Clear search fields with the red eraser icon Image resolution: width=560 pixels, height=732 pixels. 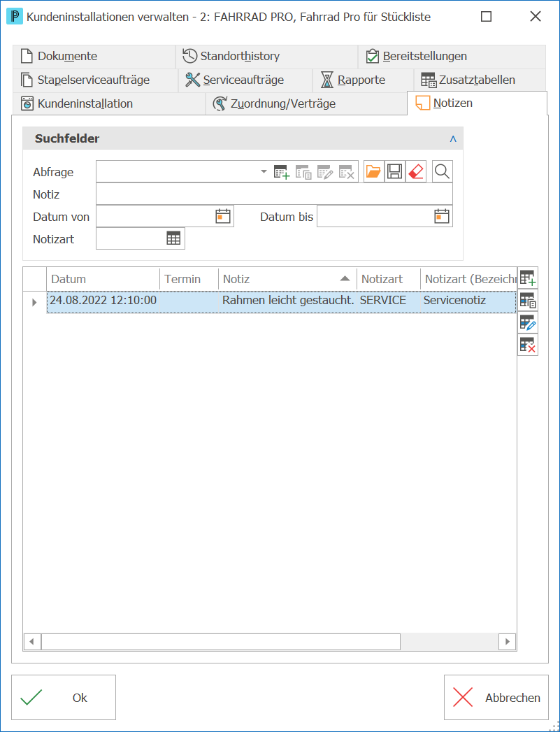point(416,171)
